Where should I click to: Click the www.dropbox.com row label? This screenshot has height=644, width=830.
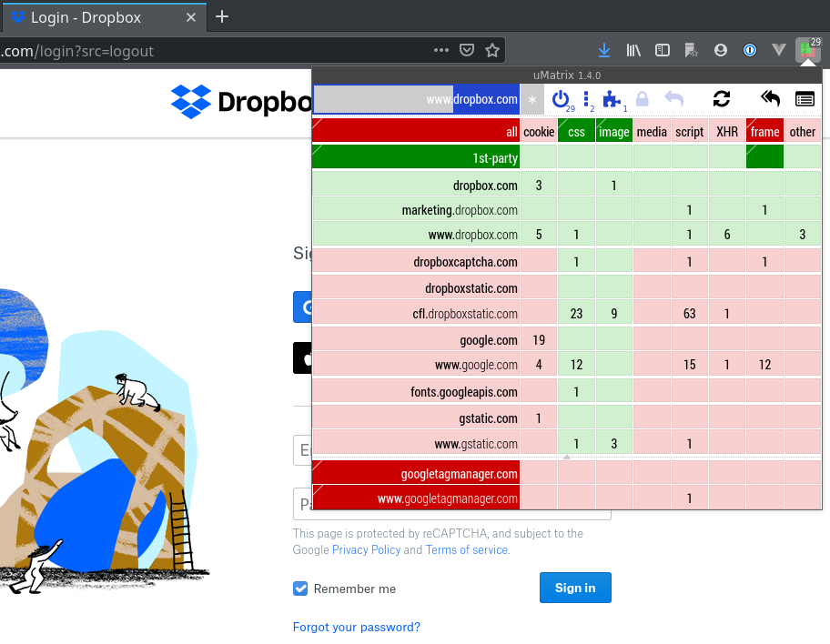[416, 235]
